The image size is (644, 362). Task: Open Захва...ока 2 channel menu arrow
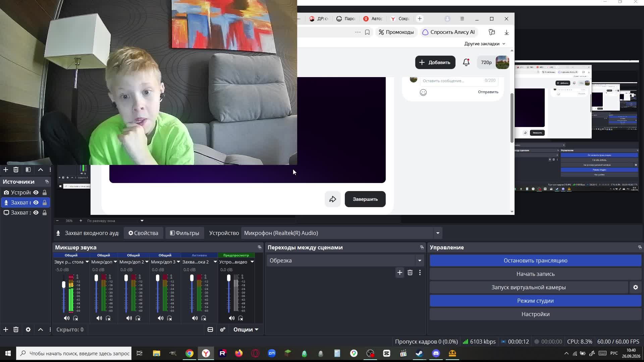[215, 262]
